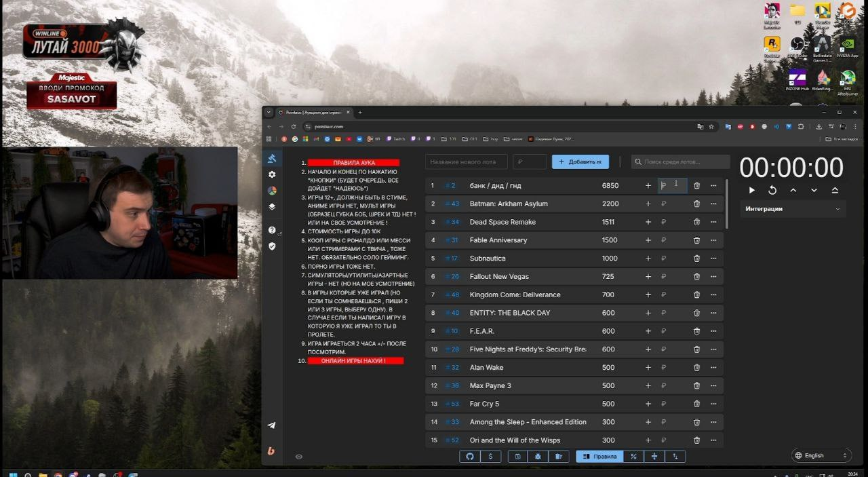Click the Добавить лот button
Image resolution: width=868 pixels, height=477 pixels.
pyautogui.click(x=580, y=161)
